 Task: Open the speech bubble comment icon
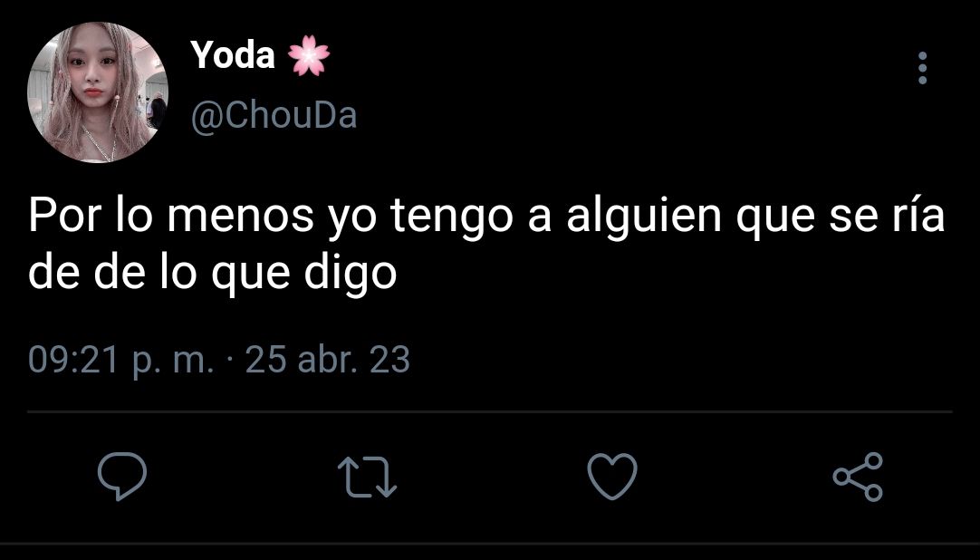pos(122,477)
